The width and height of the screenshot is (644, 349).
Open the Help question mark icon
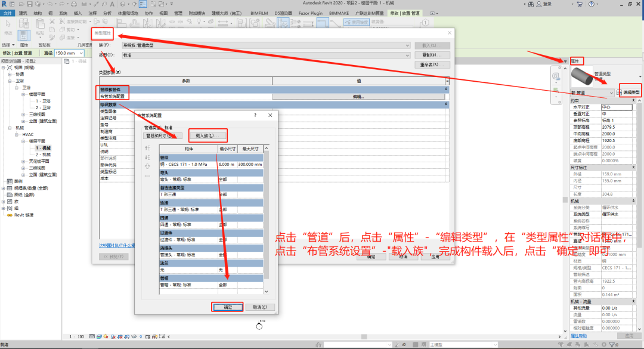[592, 4]
